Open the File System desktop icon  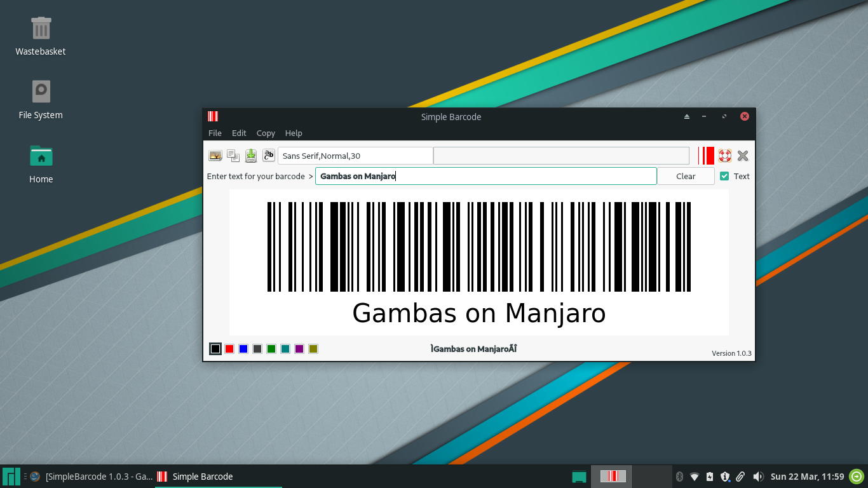pyautogui.click(x=41, y=100)
